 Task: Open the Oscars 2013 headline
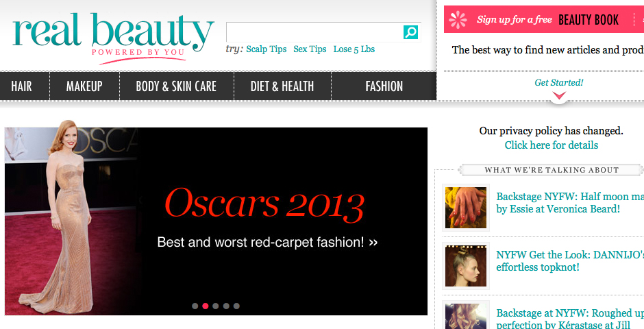(x=264, y=204)
